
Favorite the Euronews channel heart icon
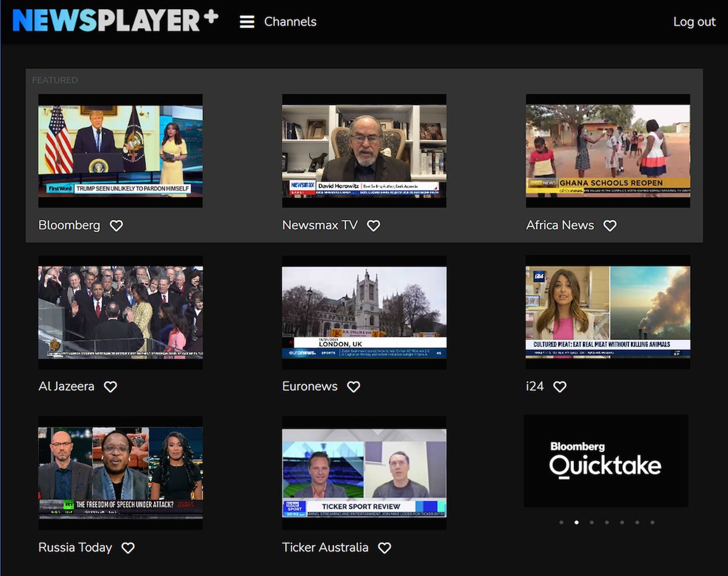pos(354,387)
